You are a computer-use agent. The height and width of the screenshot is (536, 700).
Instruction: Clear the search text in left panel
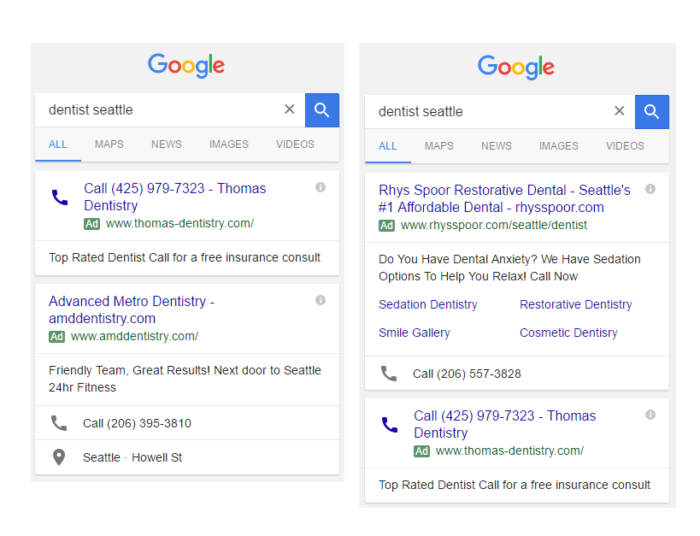pyautogui.click(x=289, y=109)
